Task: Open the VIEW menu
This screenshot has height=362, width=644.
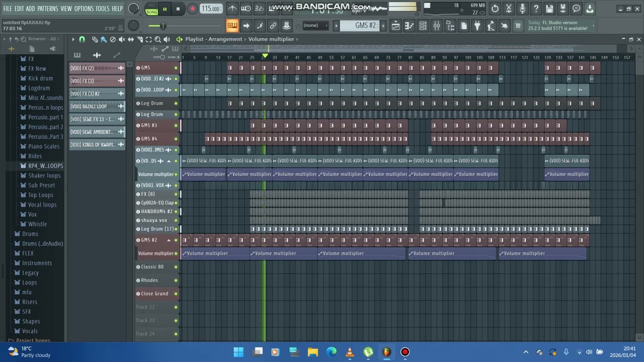Action: tap(66, 9)
